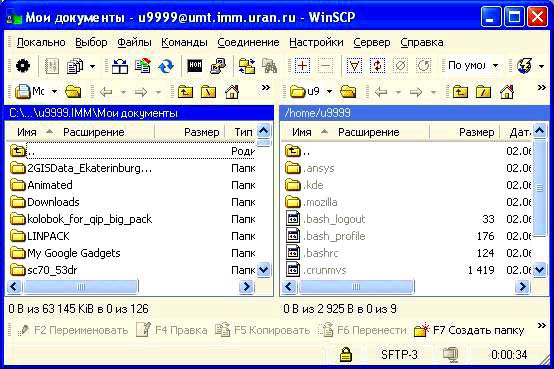This screenshot has height=369, width=554.
Task: Click the Сервер menu
Action: pos(372,42)
